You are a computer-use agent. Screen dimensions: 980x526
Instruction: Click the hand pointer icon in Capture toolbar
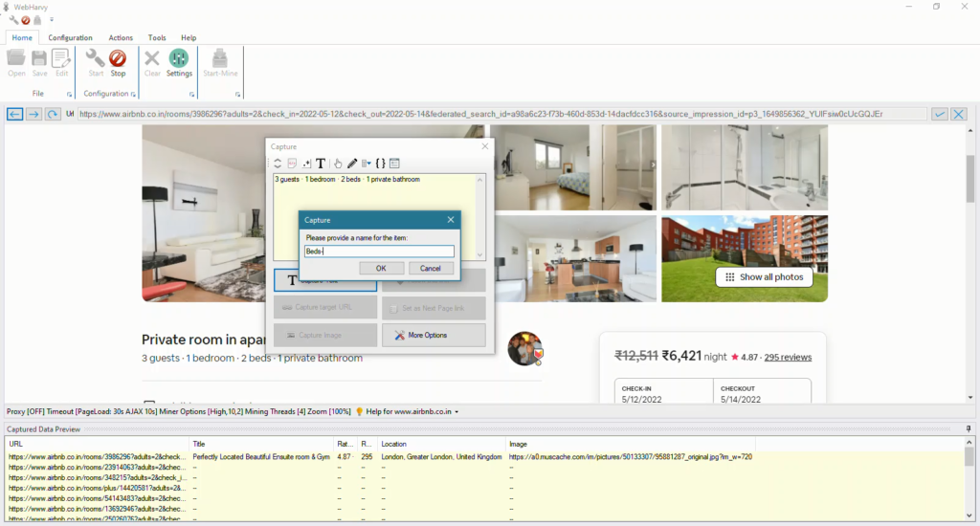(338, 164)
